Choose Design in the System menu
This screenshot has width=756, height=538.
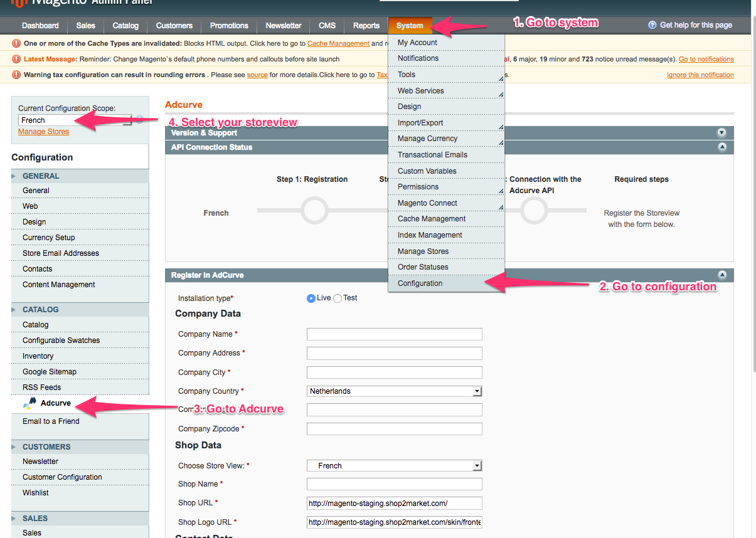(446, 107)
